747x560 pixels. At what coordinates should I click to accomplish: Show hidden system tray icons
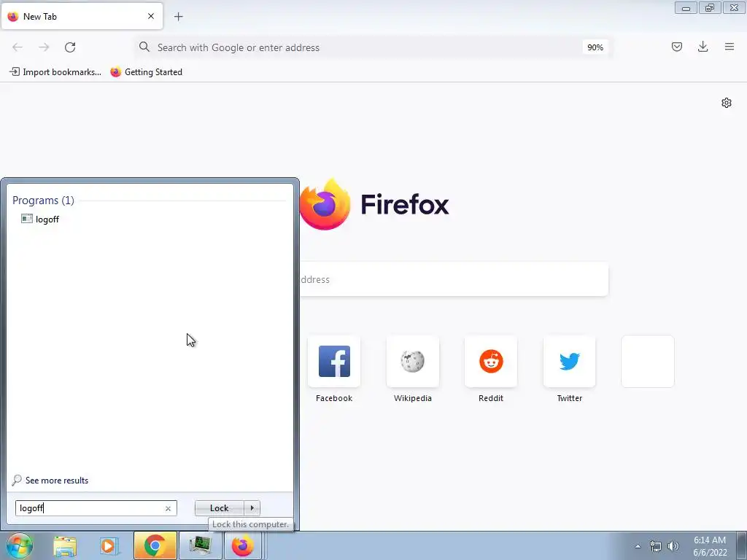pos(638,546)
